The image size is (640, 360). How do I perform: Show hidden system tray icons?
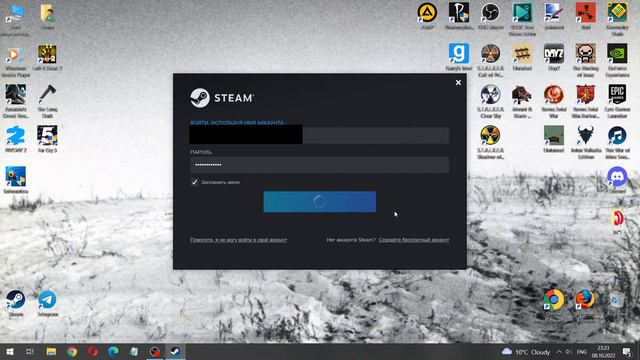[x=559, y=352]
